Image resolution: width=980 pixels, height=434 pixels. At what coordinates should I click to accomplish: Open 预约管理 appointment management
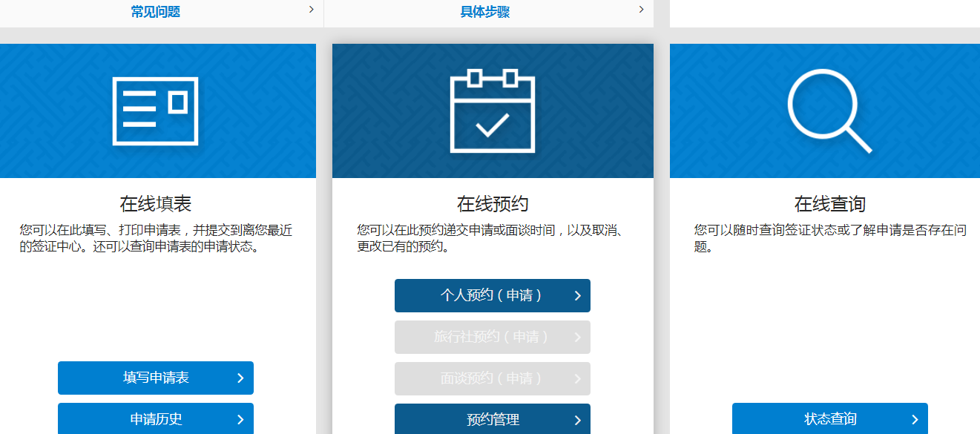492,419
